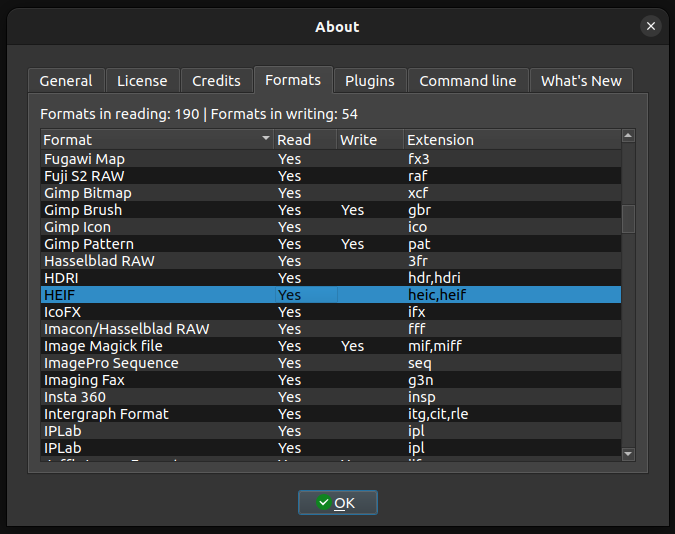The image size is (675, 534).
Task: Click the vertical scrollbar handle
Action: [628, 218]
